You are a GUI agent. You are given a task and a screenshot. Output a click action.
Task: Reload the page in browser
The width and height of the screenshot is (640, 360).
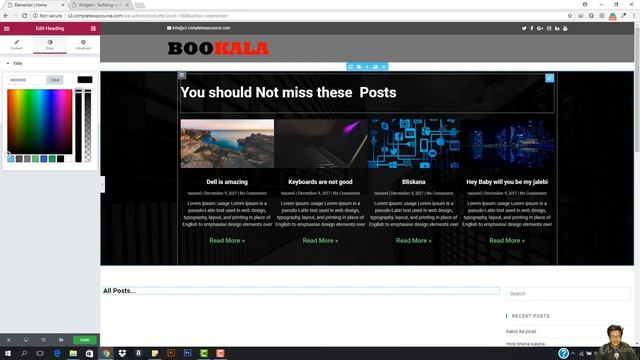point(24,16)
